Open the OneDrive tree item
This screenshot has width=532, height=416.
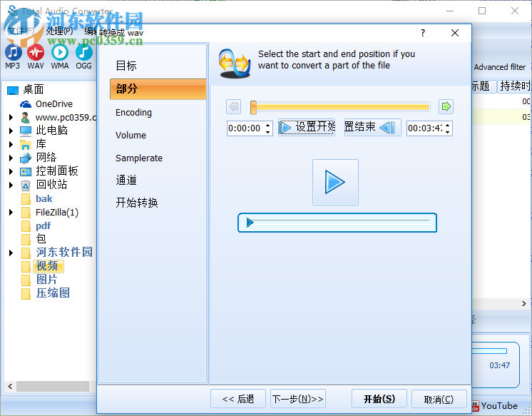pyautogui.click(x=54, y=104)
